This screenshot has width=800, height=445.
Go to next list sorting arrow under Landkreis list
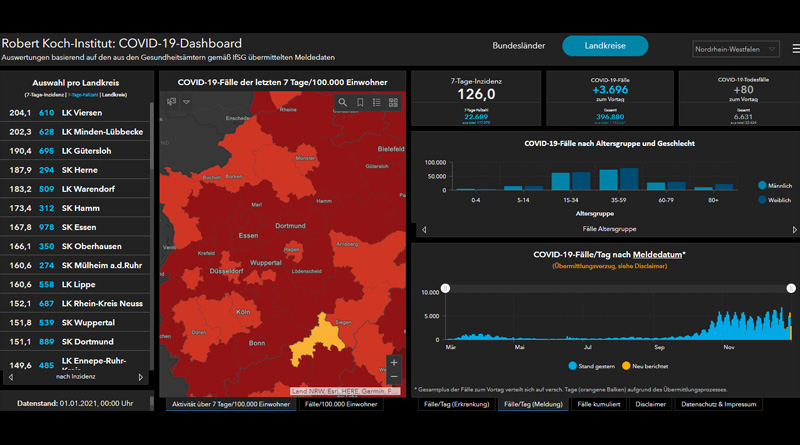coord(141,377)
